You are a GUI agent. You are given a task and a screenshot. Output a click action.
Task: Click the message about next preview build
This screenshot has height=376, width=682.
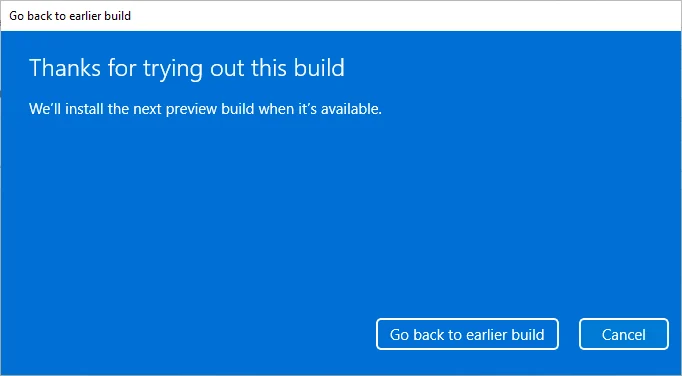(x=205, y=109)
